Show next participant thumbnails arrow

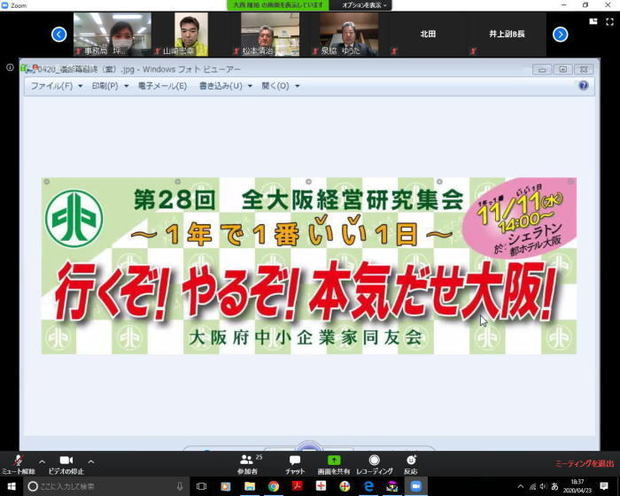pyautogui.click(x=560, y=34)
